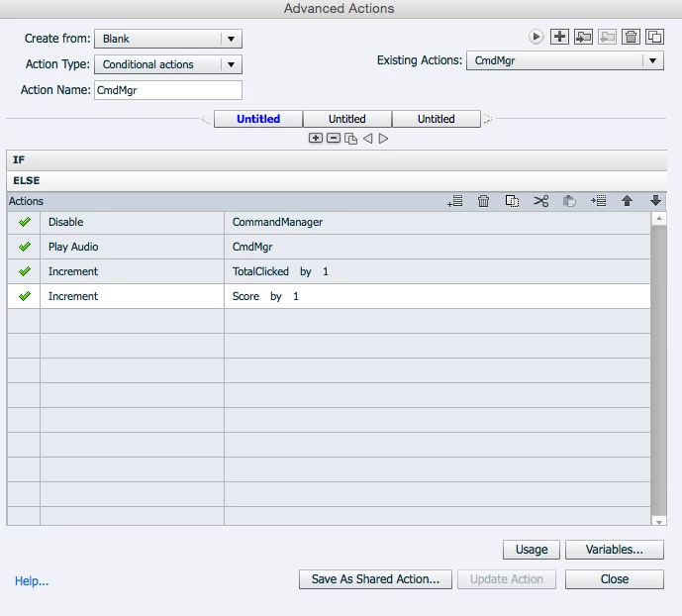Click the Insert row icon in Actions bar

point(598,201)
